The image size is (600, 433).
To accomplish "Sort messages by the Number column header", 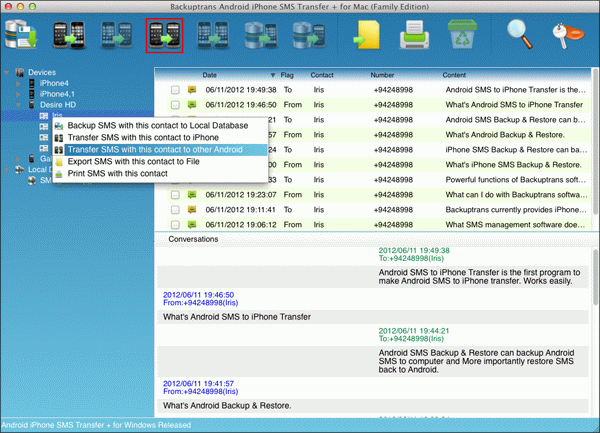I will (382, 75).
